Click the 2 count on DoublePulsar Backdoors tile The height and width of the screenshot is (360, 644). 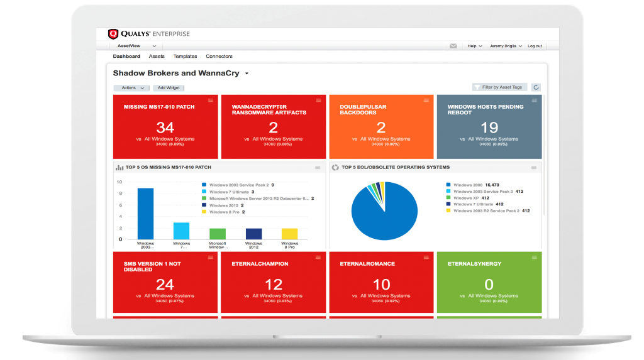coord(381,128)
